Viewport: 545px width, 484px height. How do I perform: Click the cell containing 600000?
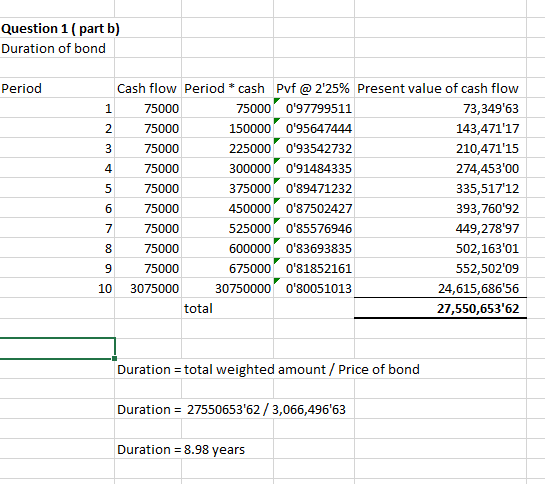pos(227,248)
